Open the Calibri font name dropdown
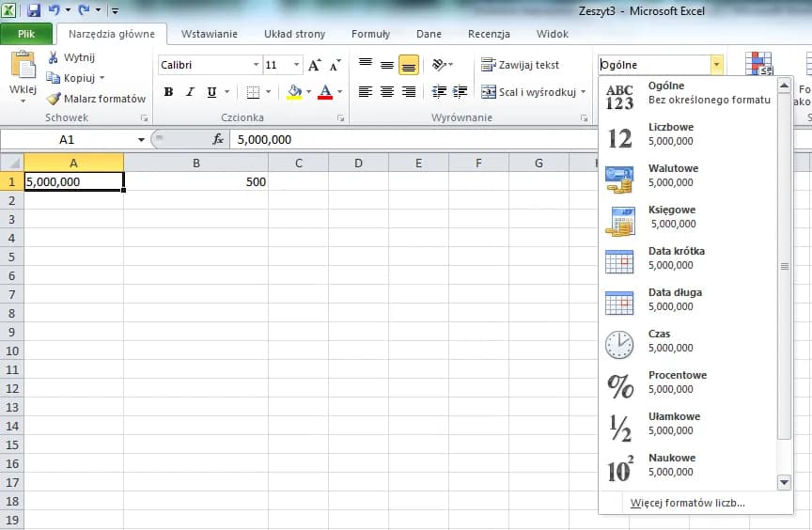 [x=256, y=65]
